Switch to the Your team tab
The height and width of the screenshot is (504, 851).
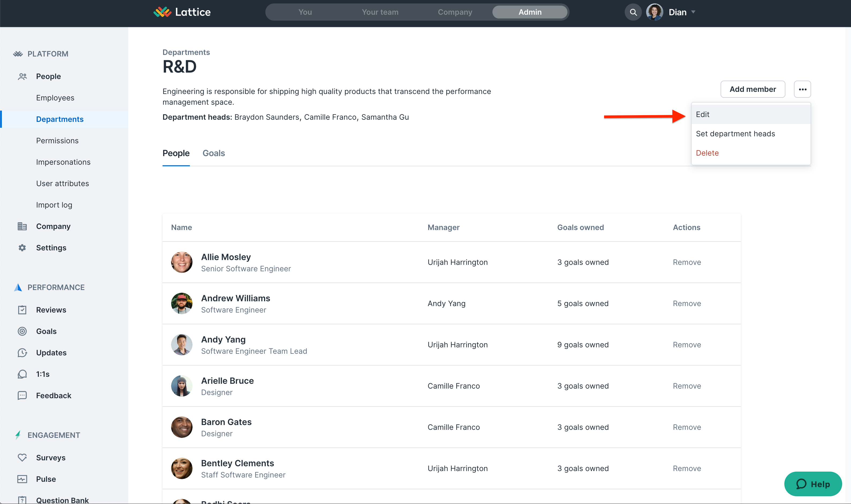click(x=380, y=12)
